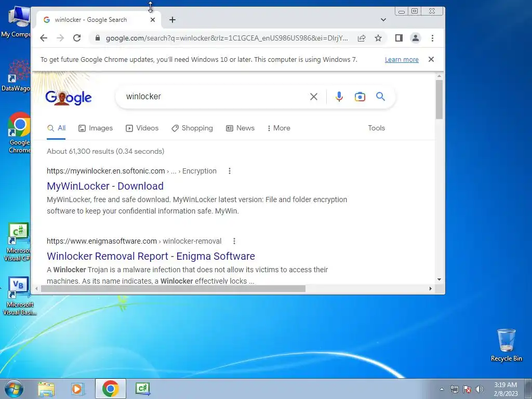Open Windows Explorer from taskbar
The width and height of the screenshot is (532, 399).
click(x=46, y=389)
